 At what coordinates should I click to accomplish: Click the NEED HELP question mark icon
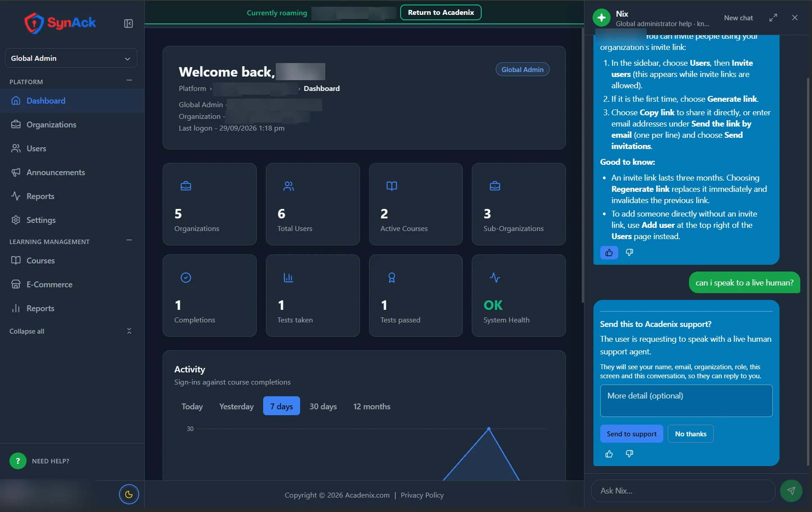[18, 461]
